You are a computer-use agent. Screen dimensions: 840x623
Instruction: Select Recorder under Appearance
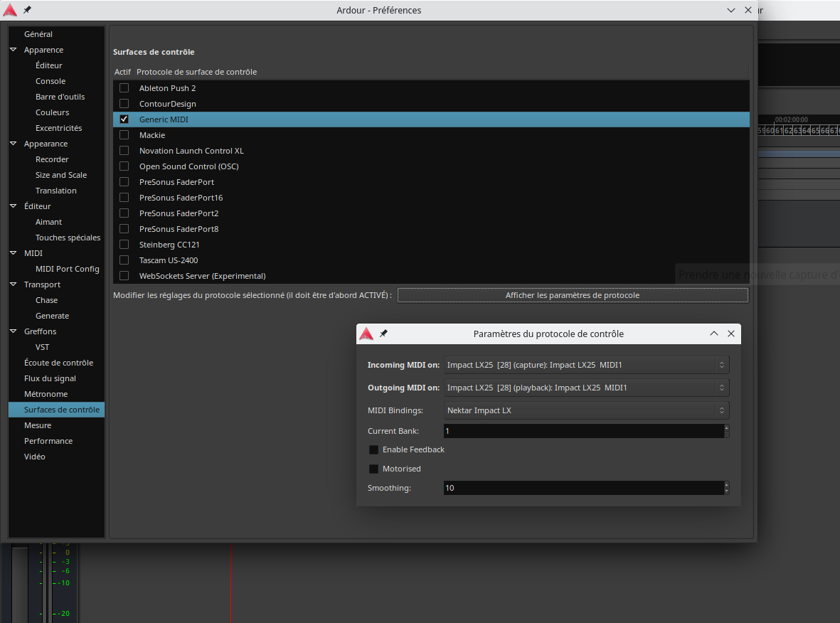(52, 159)
